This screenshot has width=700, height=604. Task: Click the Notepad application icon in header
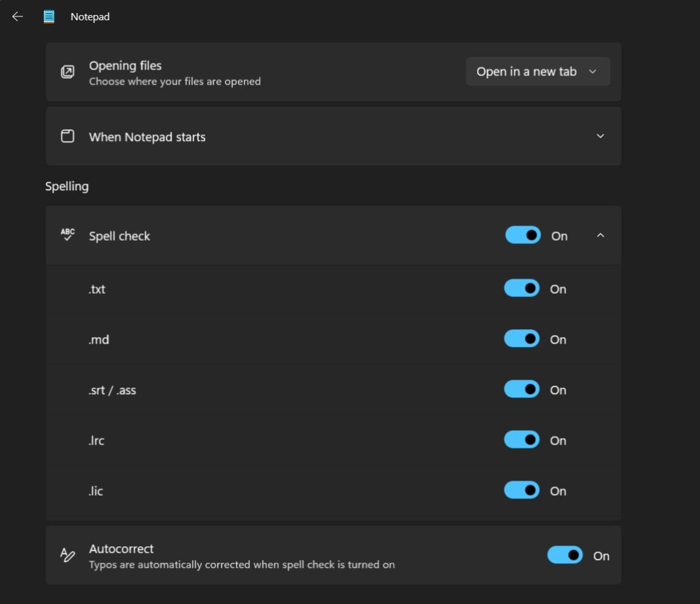coord(48,16)
